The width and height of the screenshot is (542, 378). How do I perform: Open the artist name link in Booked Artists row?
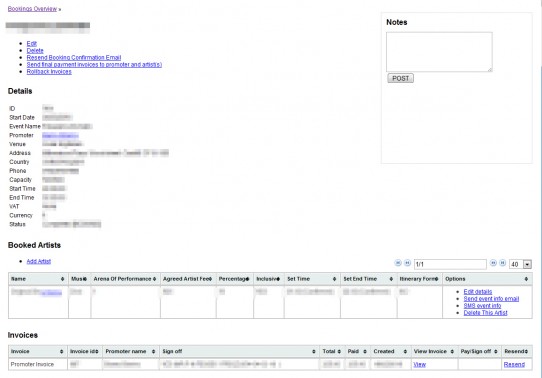pos(51,293)
